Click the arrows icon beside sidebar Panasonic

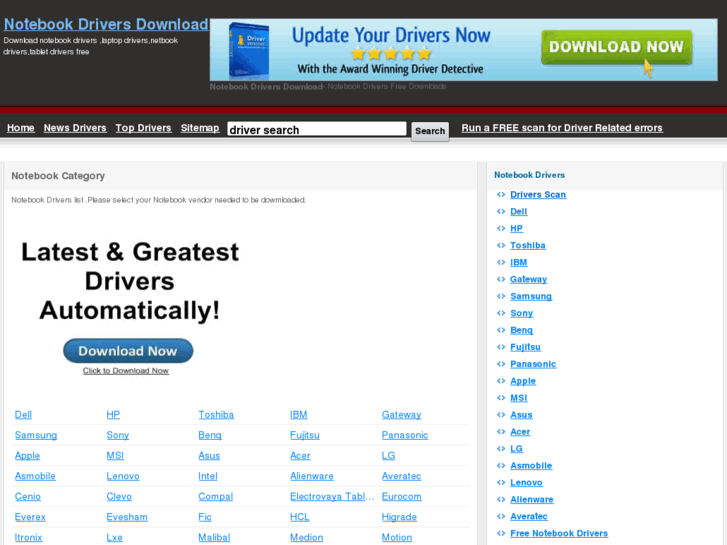[x=501, y=364]
